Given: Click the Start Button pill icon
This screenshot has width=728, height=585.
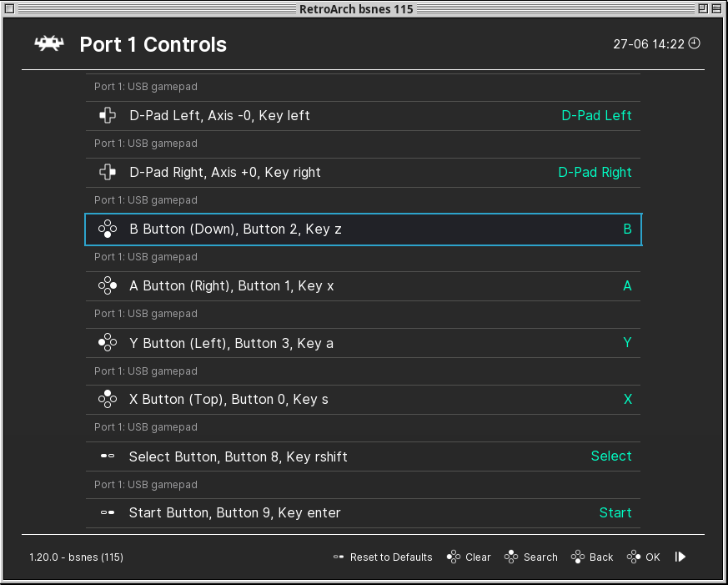Looking at the screenshot, I should tap(108, 512).
